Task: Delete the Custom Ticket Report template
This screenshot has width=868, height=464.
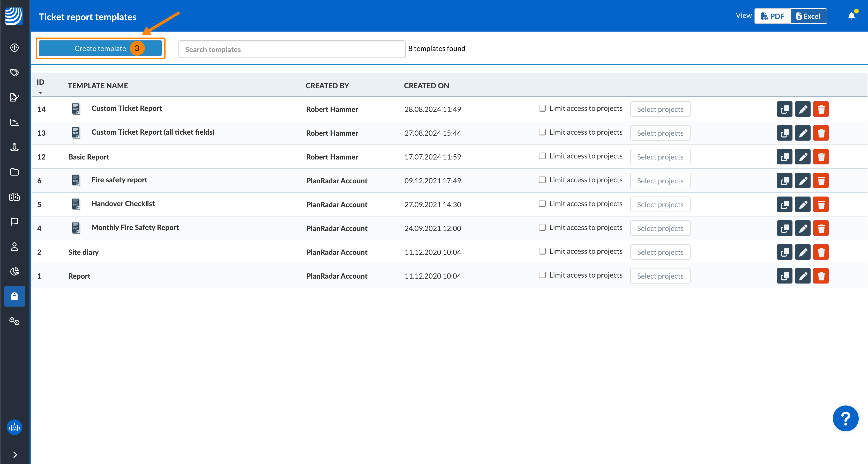Action: coord(820,109)
